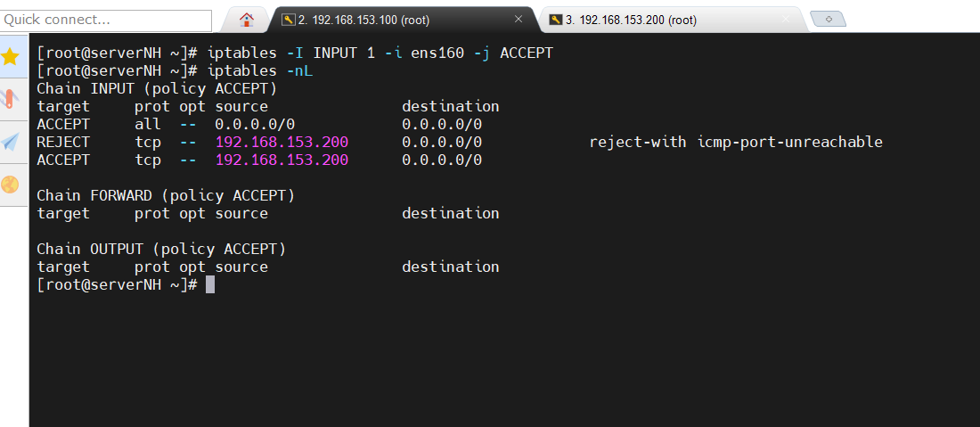Click the 'iptables -nL' command text
Image resolution: width=980 pixels, height=427 pixels.
pos(260,70)
